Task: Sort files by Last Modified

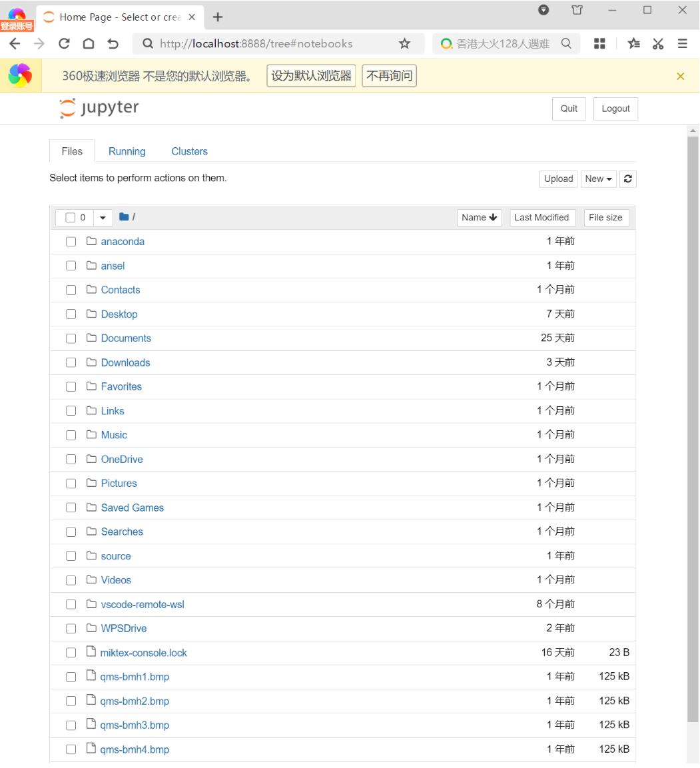Action: (x=541, y=217)
